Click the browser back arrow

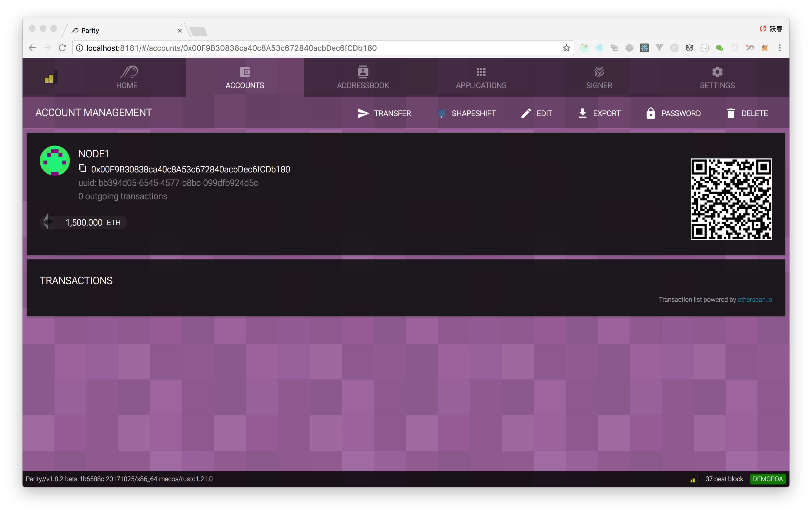click(x=32, y=48)
